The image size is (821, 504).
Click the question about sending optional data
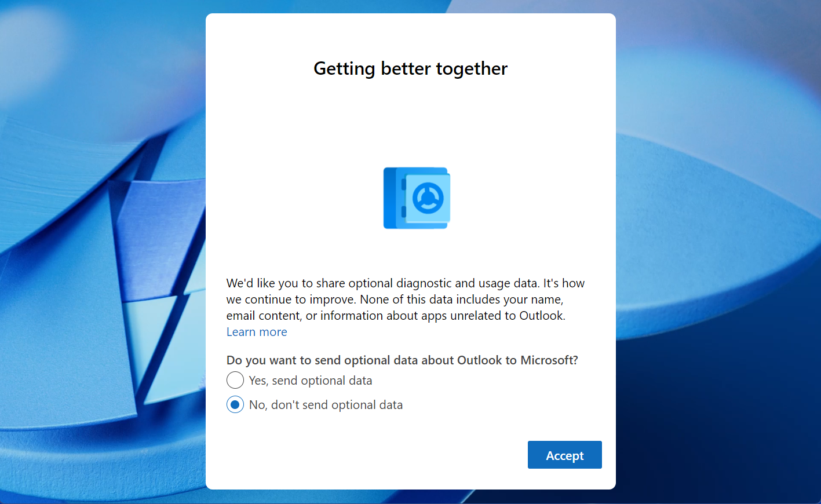click(402, 360)
